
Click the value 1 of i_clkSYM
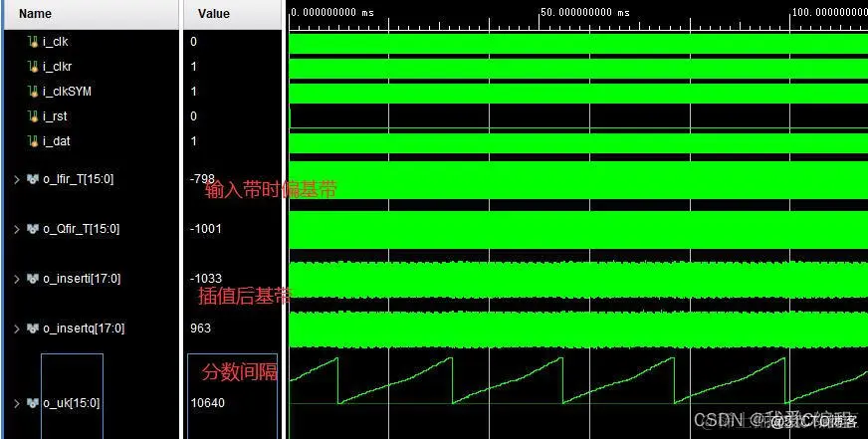(194, 92)
